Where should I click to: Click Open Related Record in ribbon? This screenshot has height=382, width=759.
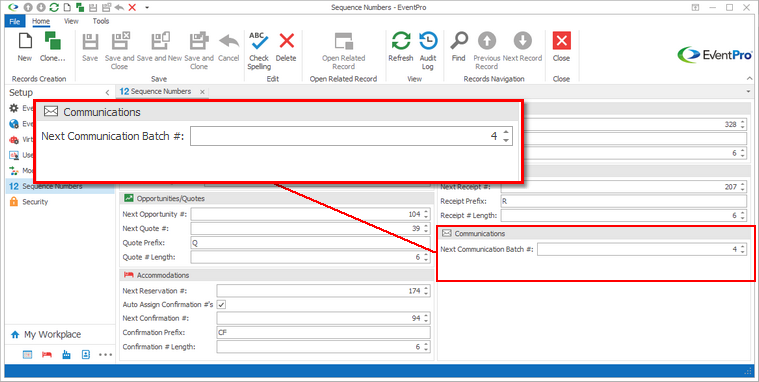pos(344,51)
